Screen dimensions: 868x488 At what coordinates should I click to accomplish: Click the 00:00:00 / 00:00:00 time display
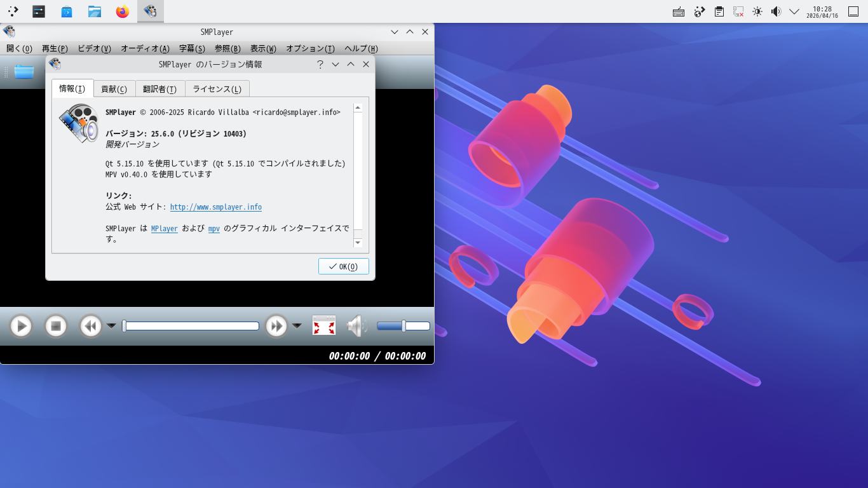(x=377, y=356)
